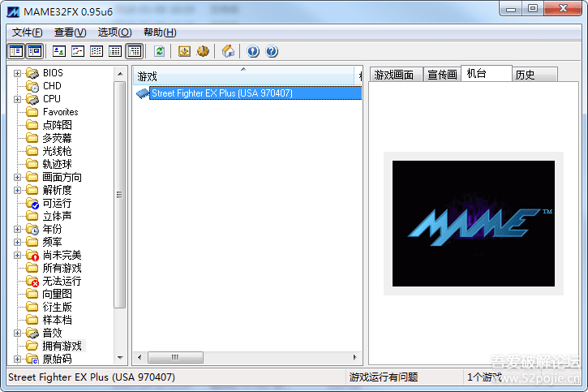Select the 立体声 folder
Screen dimensions: 588x392
(57, 216)
